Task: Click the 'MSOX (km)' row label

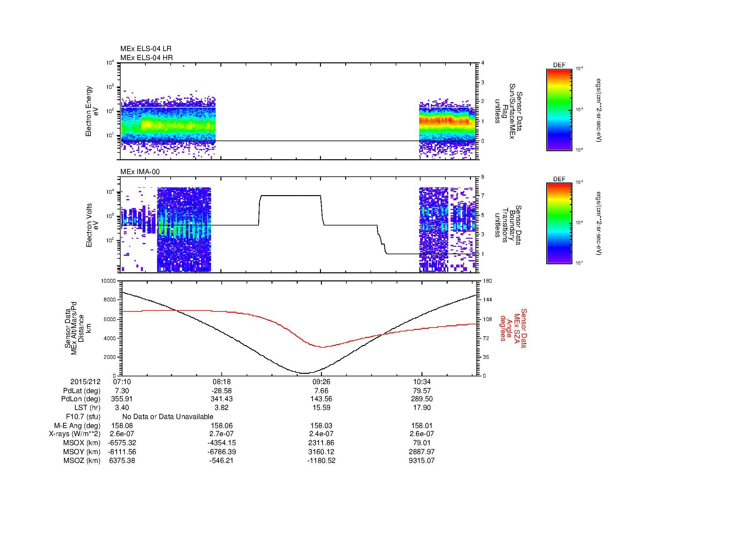Action: (82, 443)
